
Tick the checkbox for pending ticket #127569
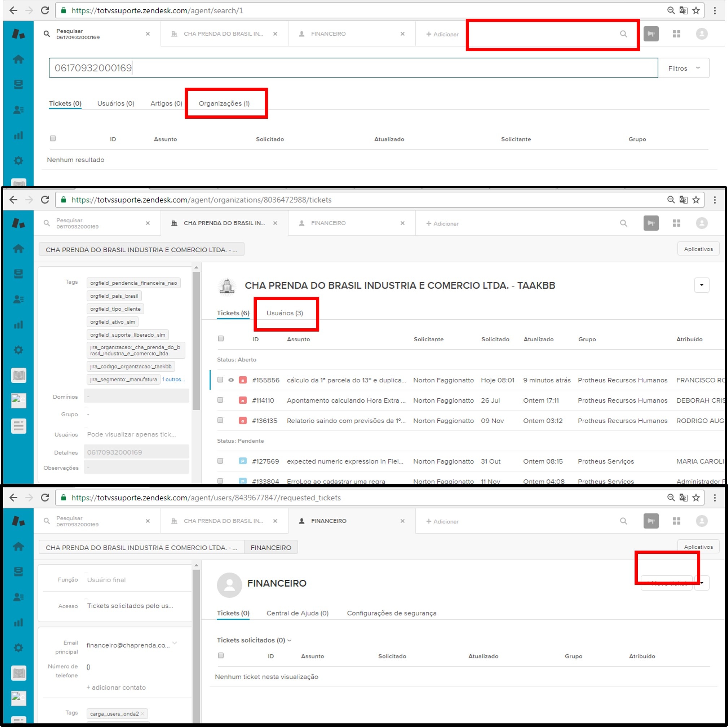tap(220, 461)
